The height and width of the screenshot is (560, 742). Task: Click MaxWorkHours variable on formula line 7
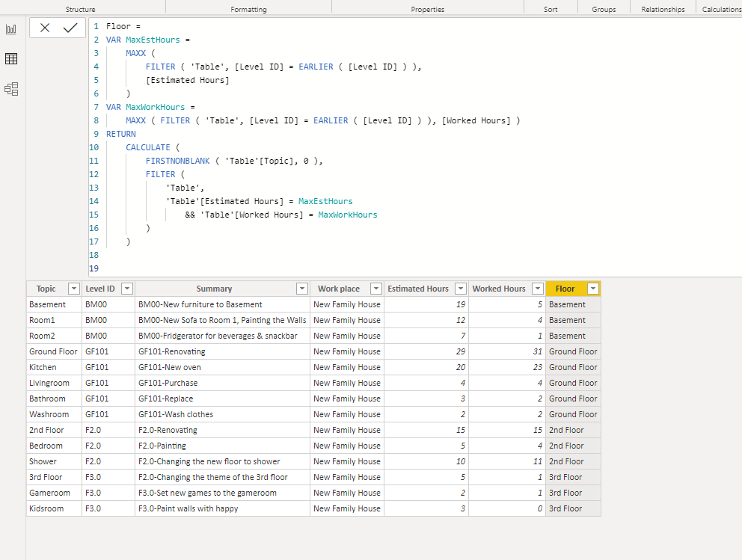pos(156,107)
